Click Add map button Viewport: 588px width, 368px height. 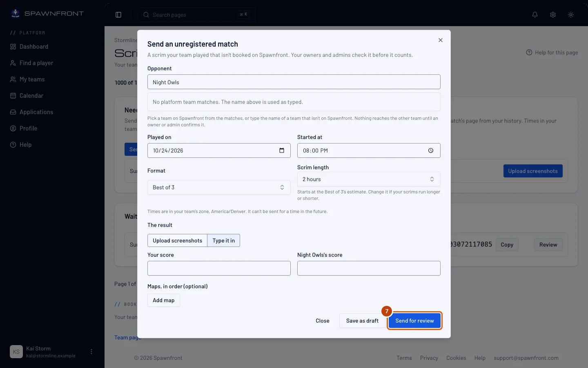coord(163,300)
